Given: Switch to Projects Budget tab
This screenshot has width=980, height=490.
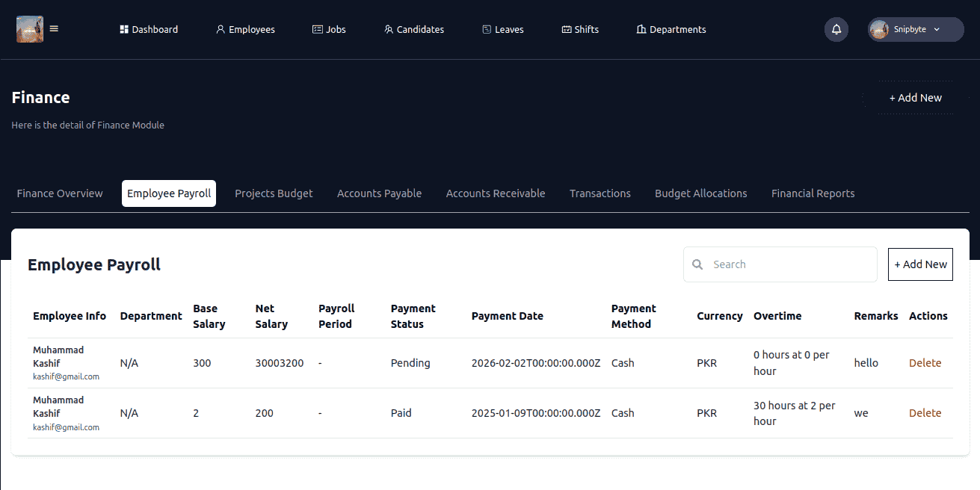Looking at the screenshot, I should (x=274, y=193).
